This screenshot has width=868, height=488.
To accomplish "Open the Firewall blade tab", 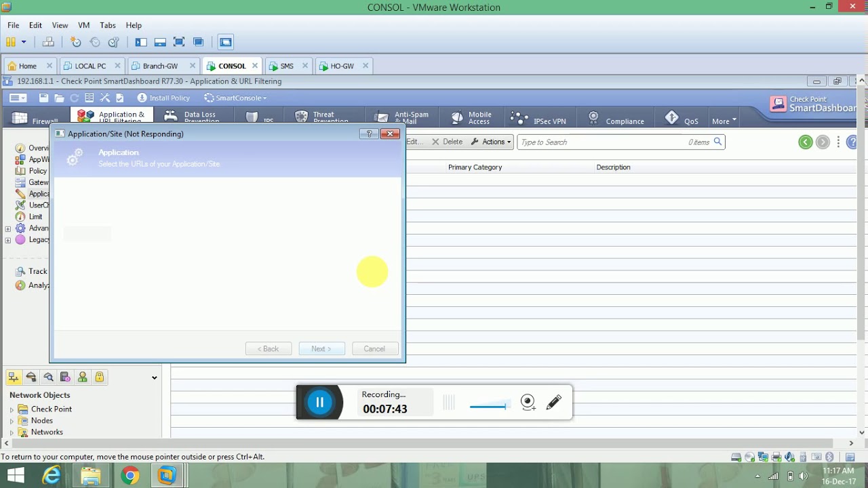I will tap(37, 119).
